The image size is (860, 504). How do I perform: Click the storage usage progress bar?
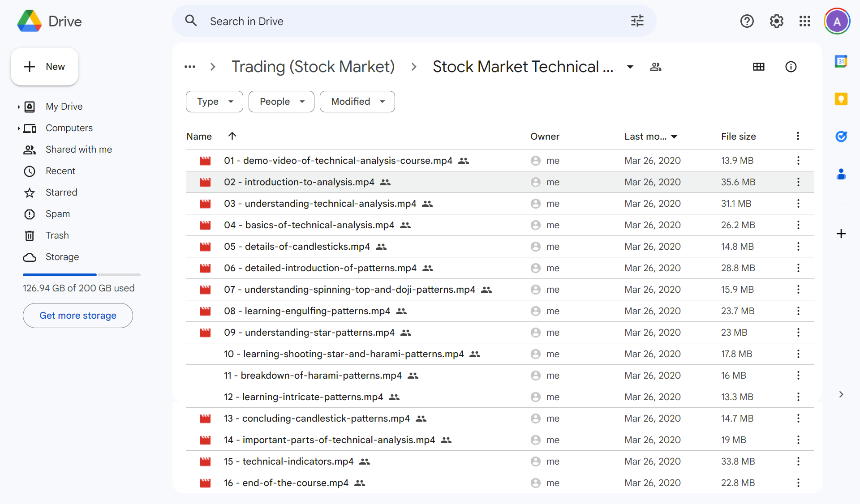(x=82, y=274)
